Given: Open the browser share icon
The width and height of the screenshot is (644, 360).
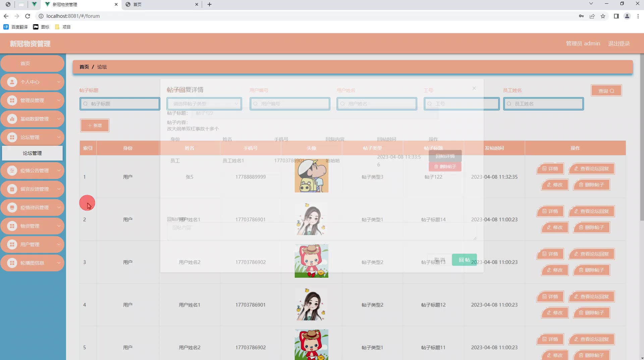Looking at the screenshot, I should [x=592, y=16].
